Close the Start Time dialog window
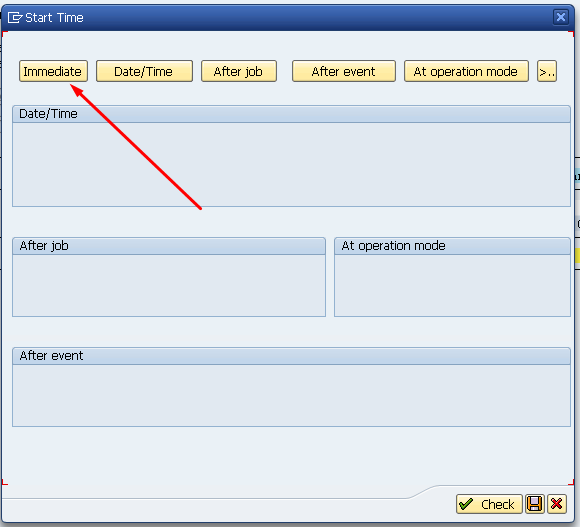Image resolution: width=580 pixels, height=527 pixels. [561, 17]
